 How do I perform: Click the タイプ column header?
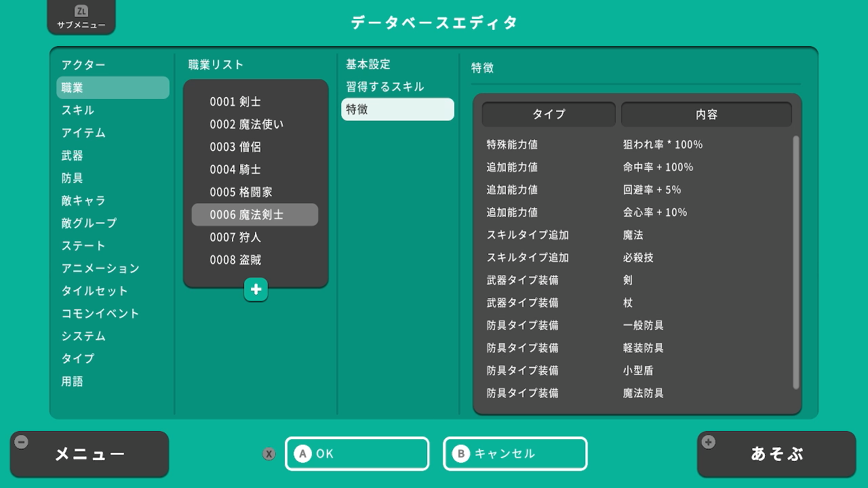coord(549,115)
